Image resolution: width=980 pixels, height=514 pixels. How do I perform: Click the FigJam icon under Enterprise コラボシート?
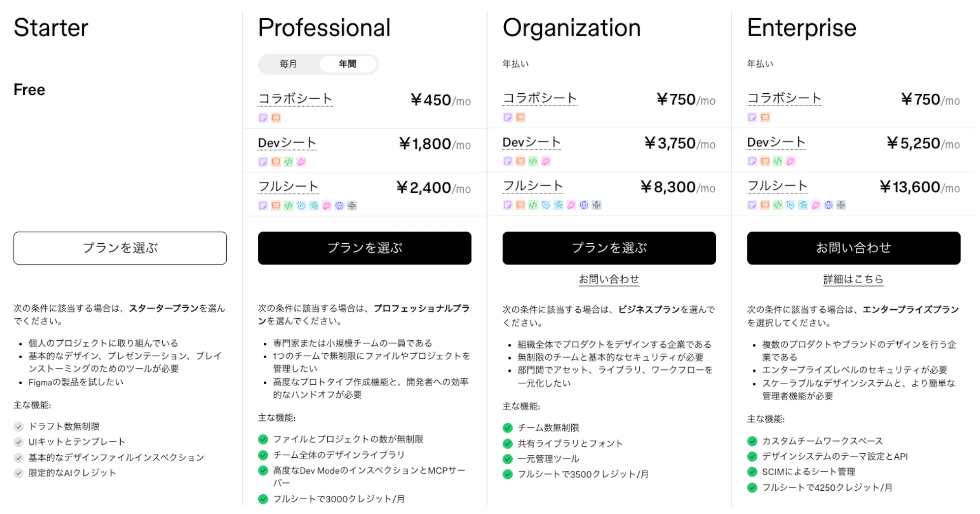coord(752,117)
